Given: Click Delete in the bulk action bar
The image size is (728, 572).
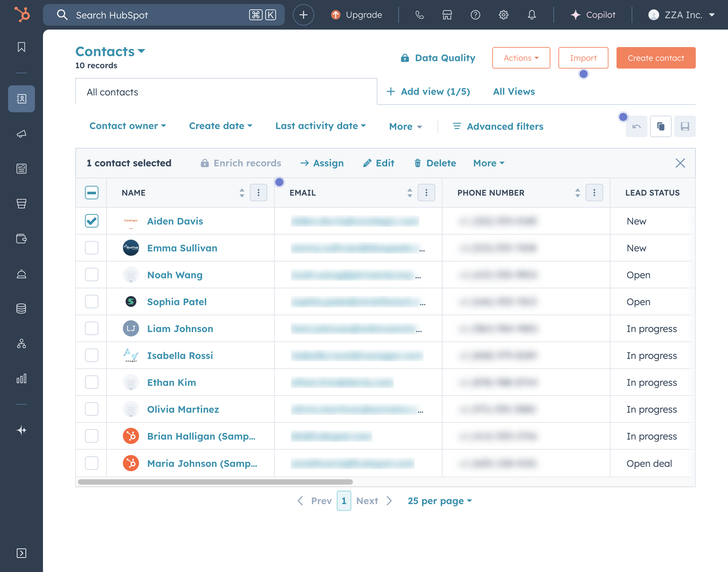Looking at the screenshot, I should point(435,163).
